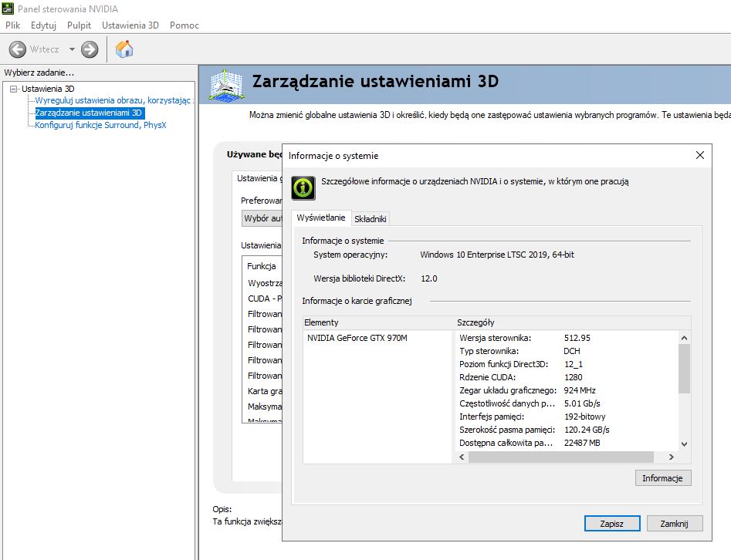Click the vertical scrollbar thumb in details

click(x=684, y=369)
